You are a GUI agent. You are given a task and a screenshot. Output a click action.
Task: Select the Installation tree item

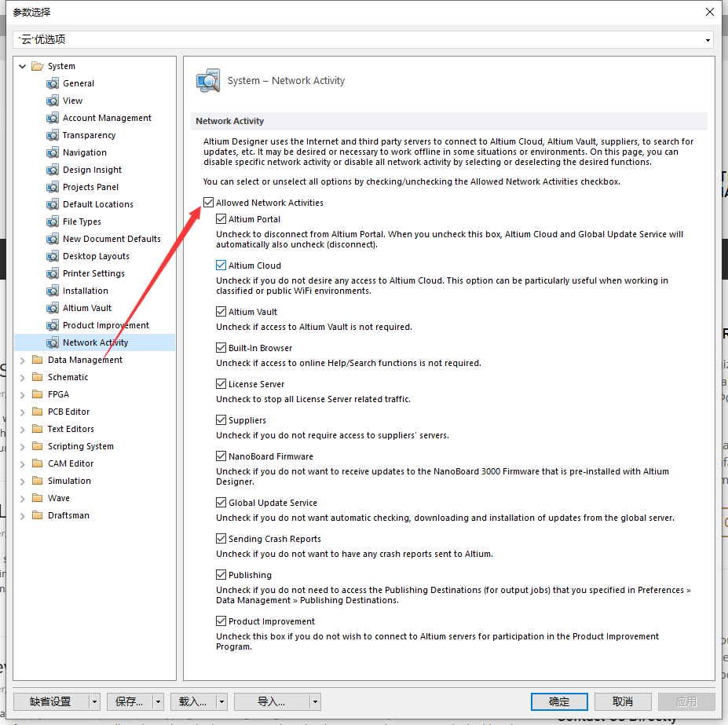coord(86,291)
